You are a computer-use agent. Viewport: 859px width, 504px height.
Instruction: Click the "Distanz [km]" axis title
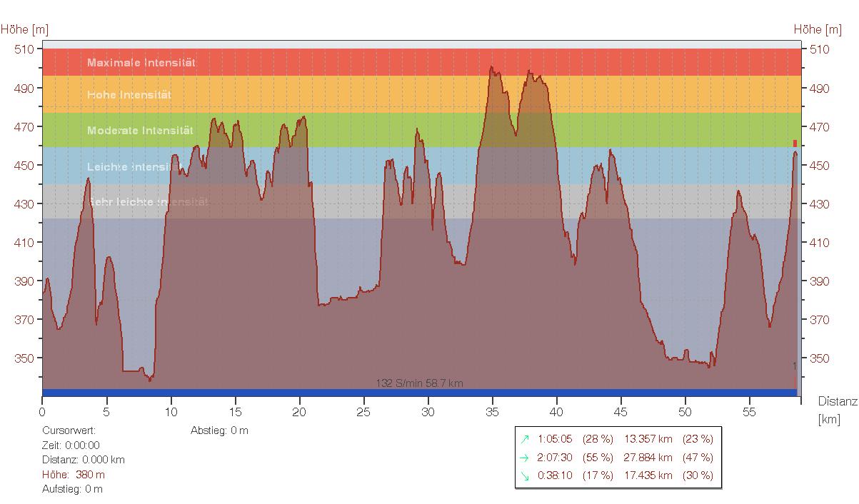point(837,410)
